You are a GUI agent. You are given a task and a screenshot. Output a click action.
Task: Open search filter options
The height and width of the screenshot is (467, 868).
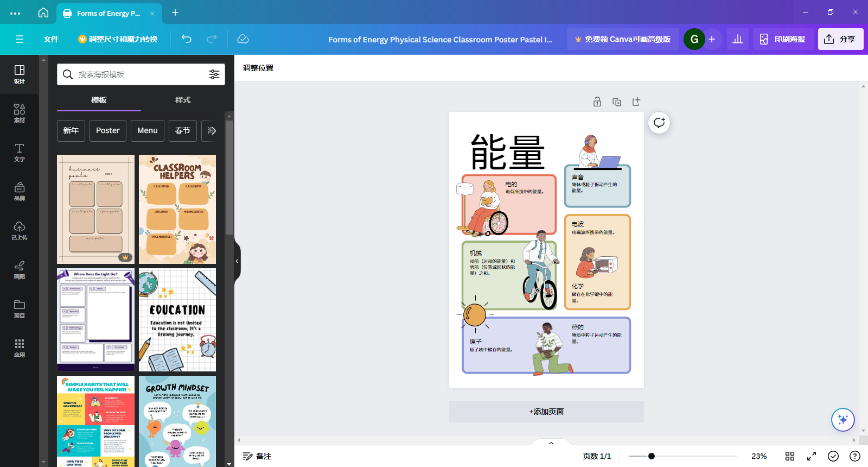pos(214,74)
